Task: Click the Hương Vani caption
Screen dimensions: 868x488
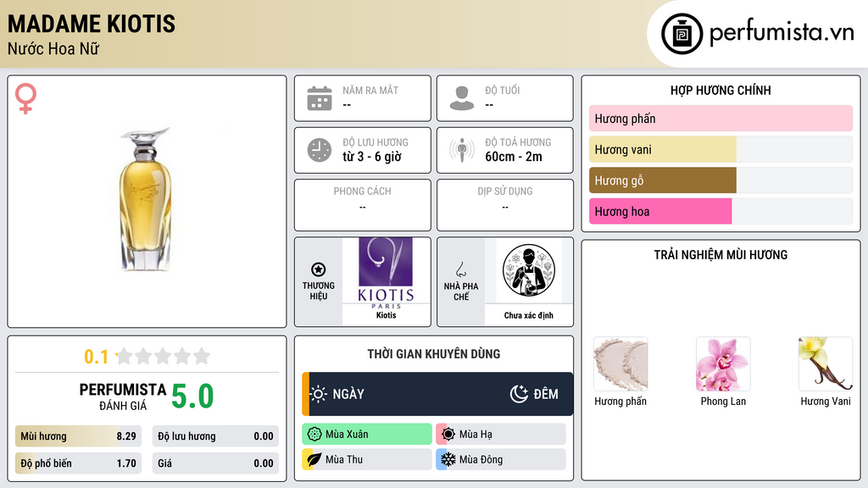Action: point(826,401)
